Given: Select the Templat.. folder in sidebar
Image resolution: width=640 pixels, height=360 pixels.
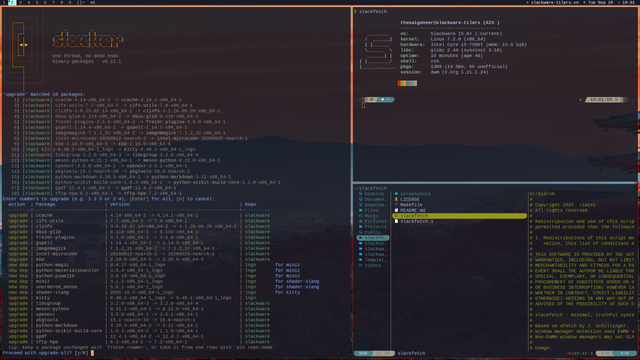Looking at the screenshot, I should pyautogui.click(x=372, y=260).
